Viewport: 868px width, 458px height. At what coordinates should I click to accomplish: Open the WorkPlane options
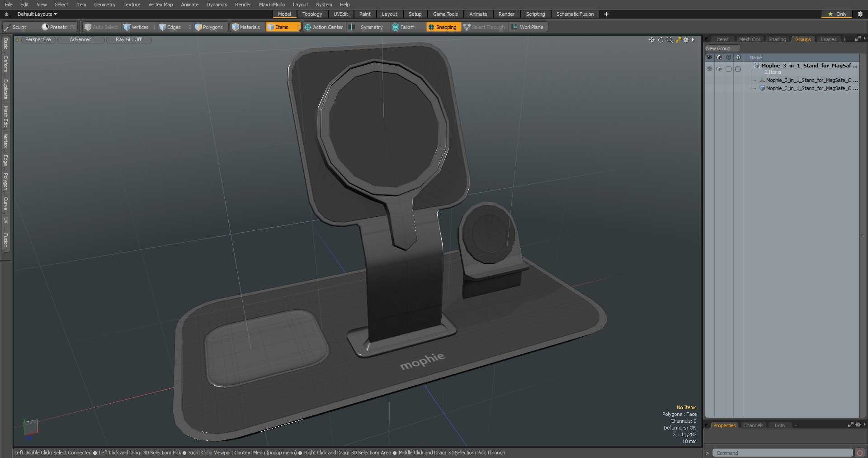coord(528,27)
